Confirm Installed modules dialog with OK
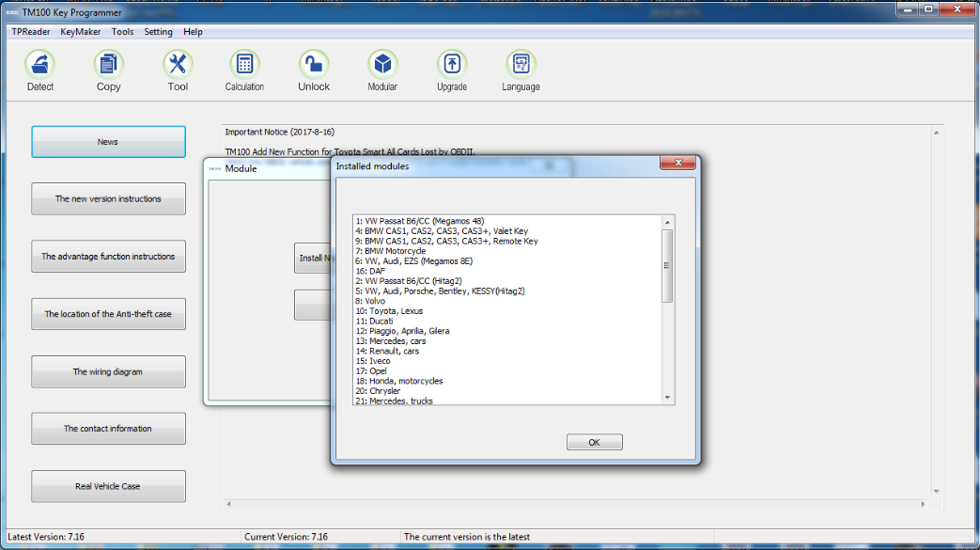The height and width of the screenshot is (550, 980). click(x=595, y=443)
